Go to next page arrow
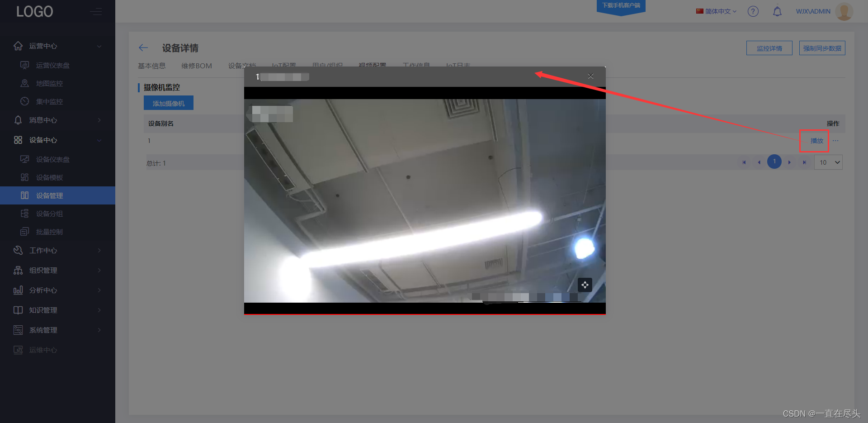The height and width of the screenshot is (423, 868). 789,162
